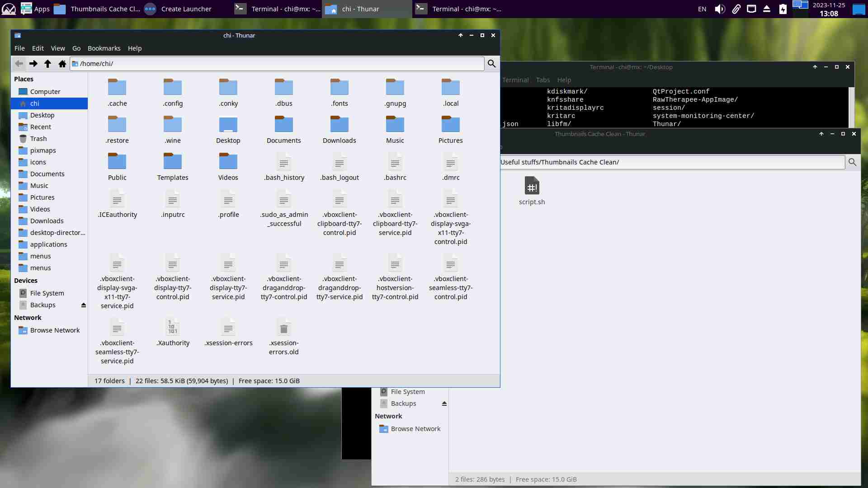Open the Apps menu on the panel
This screenshot has width=868, height=488.
(35, 9)
